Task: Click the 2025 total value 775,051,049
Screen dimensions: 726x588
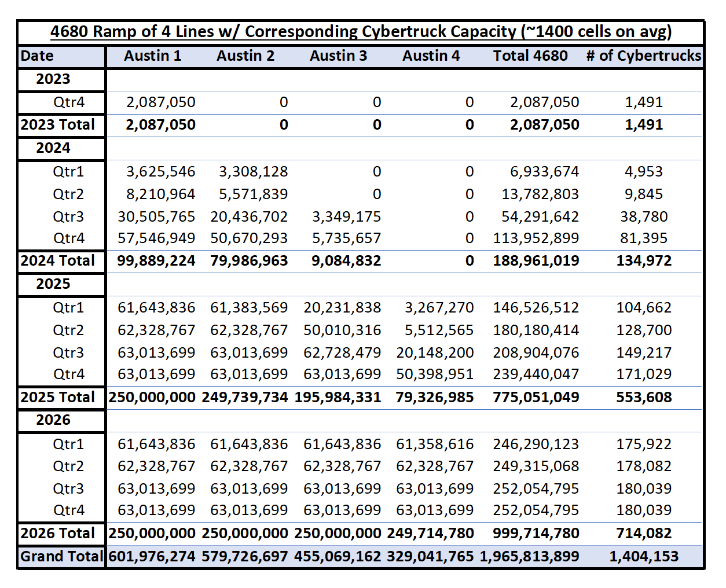Action: coord(536,398)
